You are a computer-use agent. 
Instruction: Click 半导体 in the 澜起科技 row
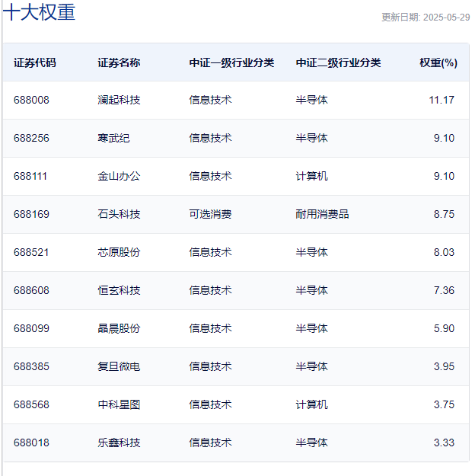(x=311, y=100)
